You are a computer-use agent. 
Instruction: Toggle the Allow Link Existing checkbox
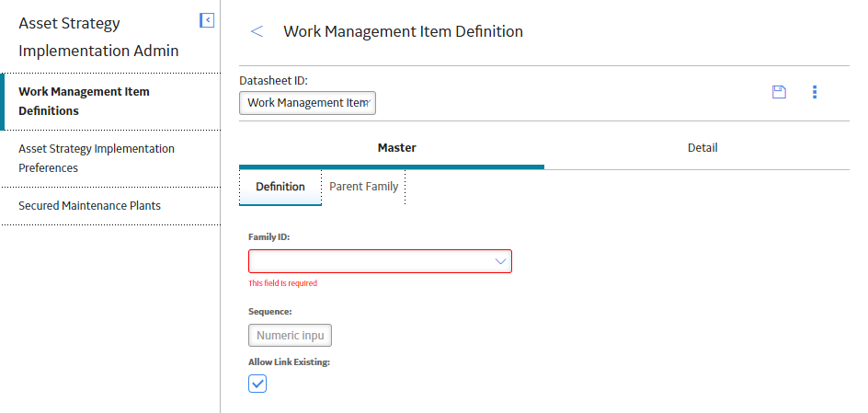coord(257,384)
